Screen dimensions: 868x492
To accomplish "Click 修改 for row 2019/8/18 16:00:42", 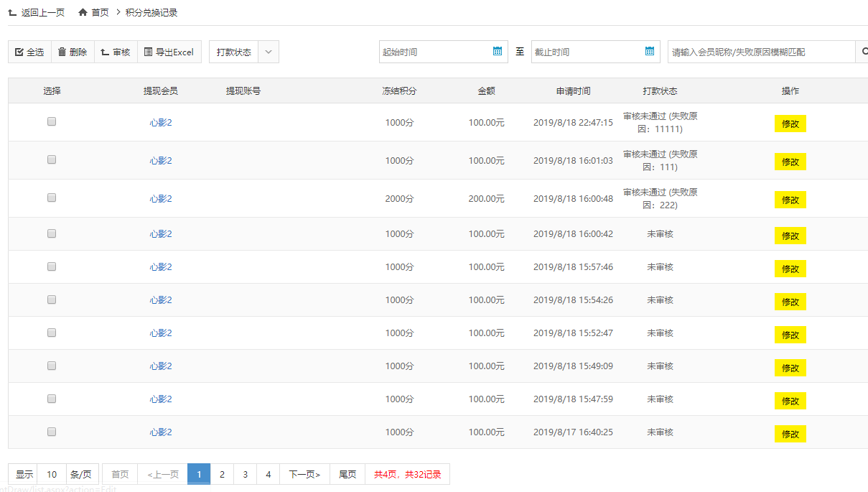I will (x=790, y=236).
